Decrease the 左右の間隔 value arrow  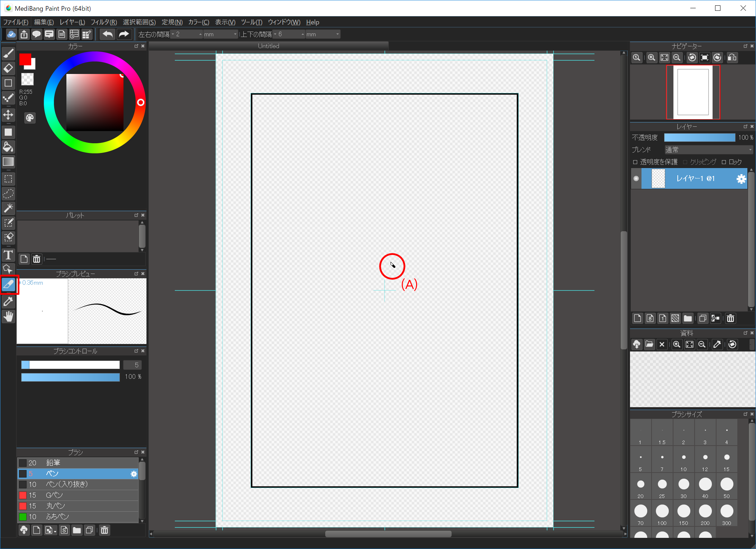coord(173,34)
